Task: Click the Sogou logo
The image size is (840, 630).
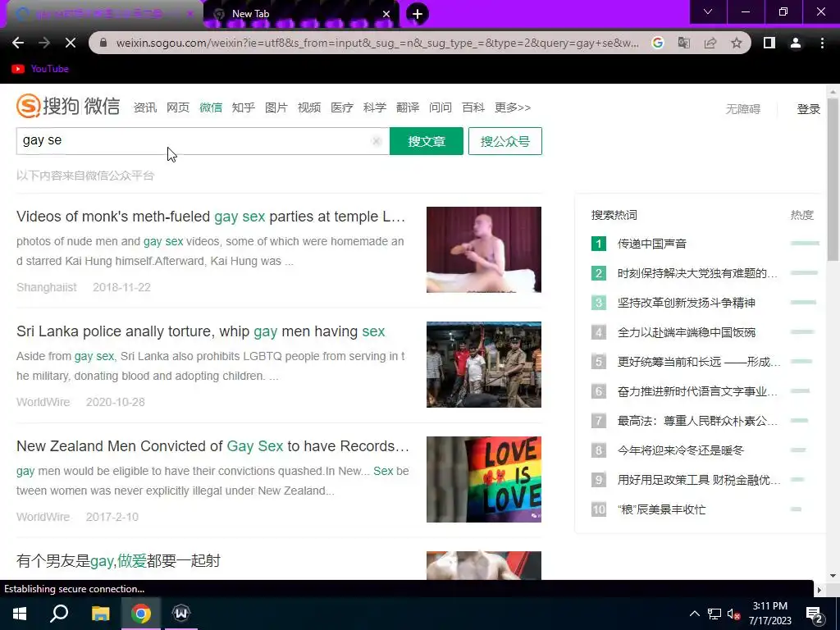Action: click(68, 106)
